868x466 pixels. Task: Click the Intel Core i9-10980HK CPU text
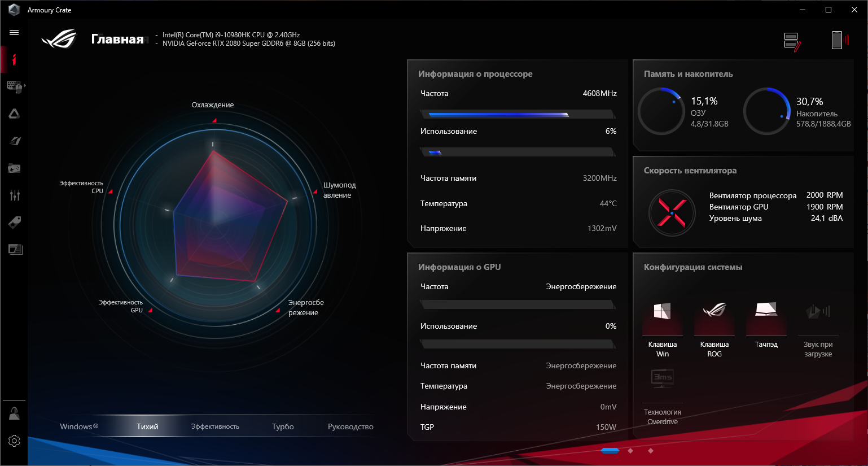click(x=231, y=35)
